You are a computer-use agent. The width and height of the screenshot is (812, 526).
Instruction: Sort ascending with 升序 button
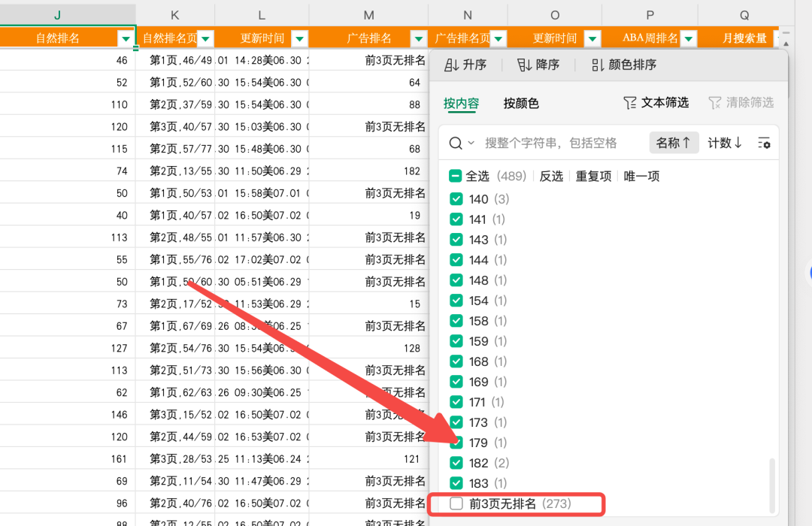[x=465, y=65]
